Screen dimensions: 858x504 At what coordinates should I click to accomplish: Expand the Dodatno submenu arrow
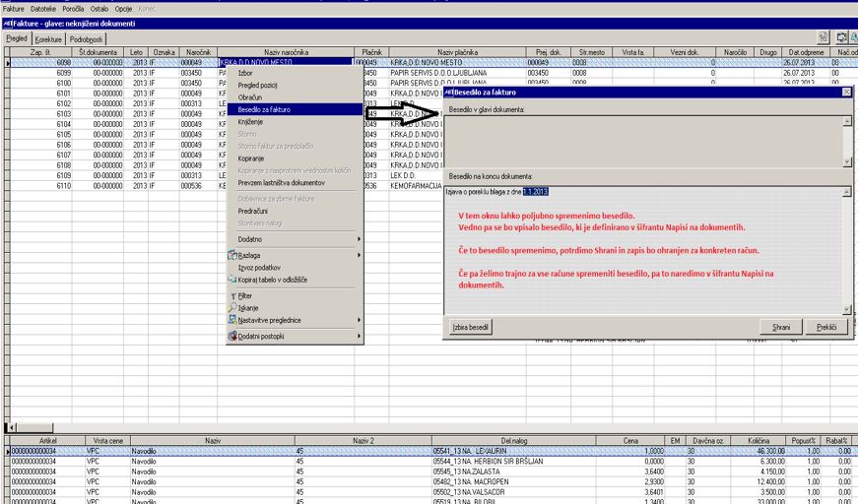pyautogui.click(x=359, y=239)
